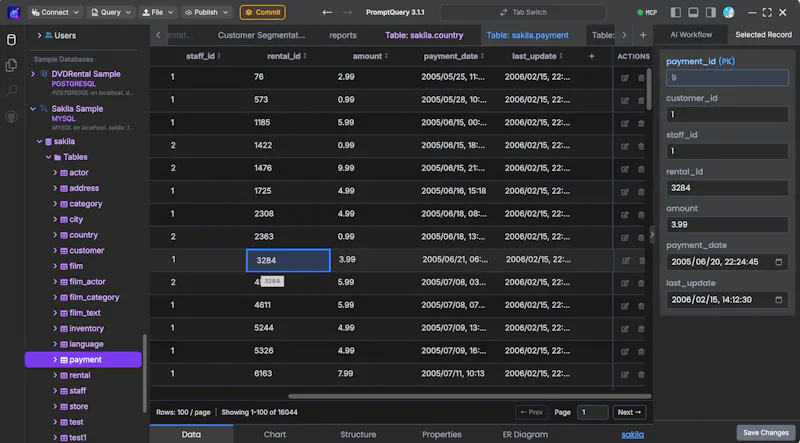Edit the row with rental_id 573
Screen dimensions: 800x443
pyautogui.click(x=624, y=101)
